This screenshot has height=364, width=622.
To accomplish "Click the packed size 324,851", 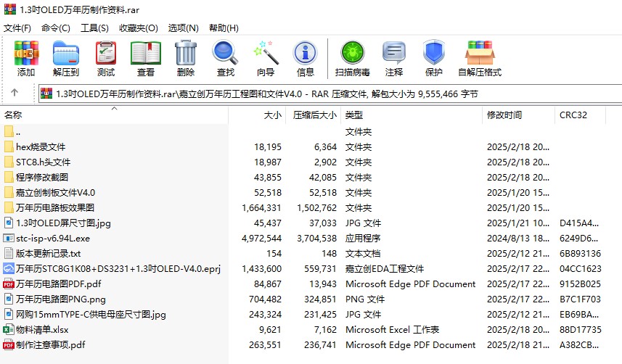I will coord(320,299).
